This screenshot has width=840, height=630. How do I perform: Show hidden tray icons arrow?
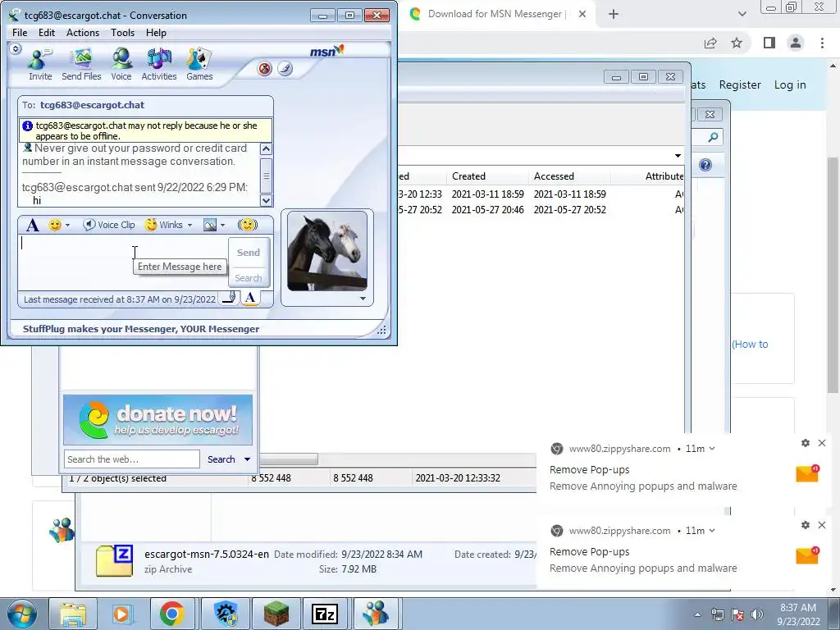click(x=697, y=614)
